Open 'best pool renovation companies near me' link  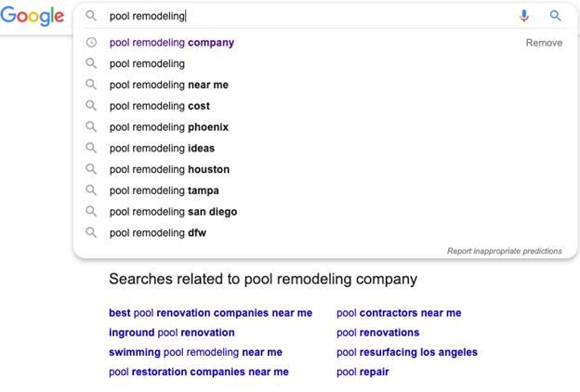click(x=210, y=313)
